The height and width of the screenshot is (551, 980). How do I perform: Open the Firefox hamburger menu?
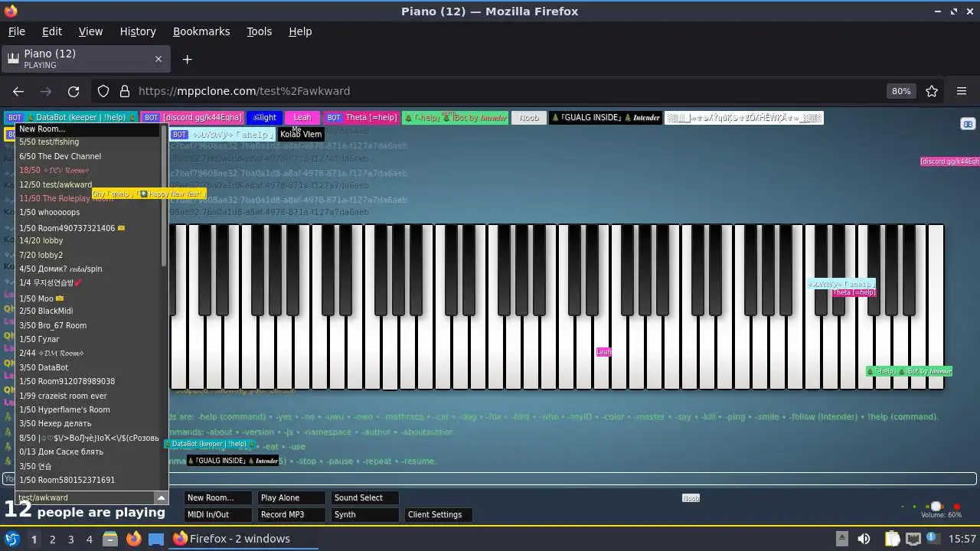(x=962, y=91)
